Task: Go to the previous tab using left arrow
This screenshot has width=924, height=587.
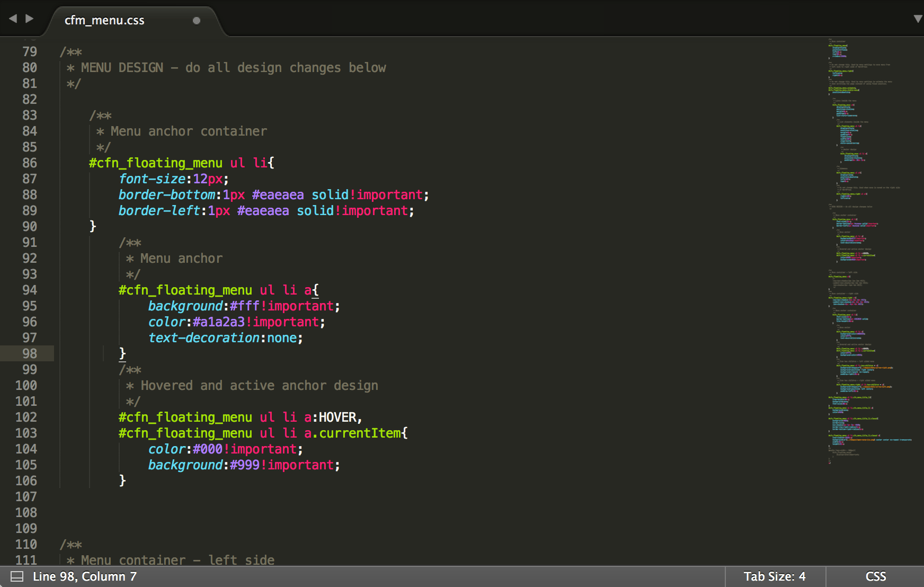Action: (x=13, y=19)
